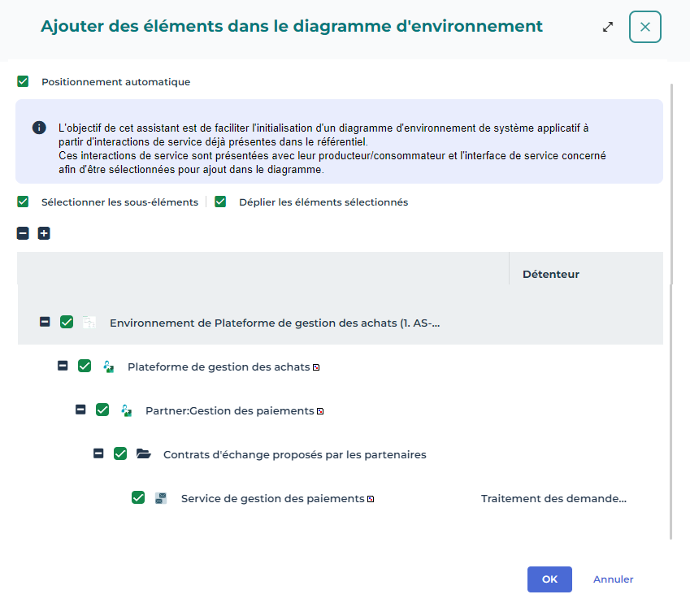Collapse the Plateforme de gestion des achats node

click(x=63, y=366)
